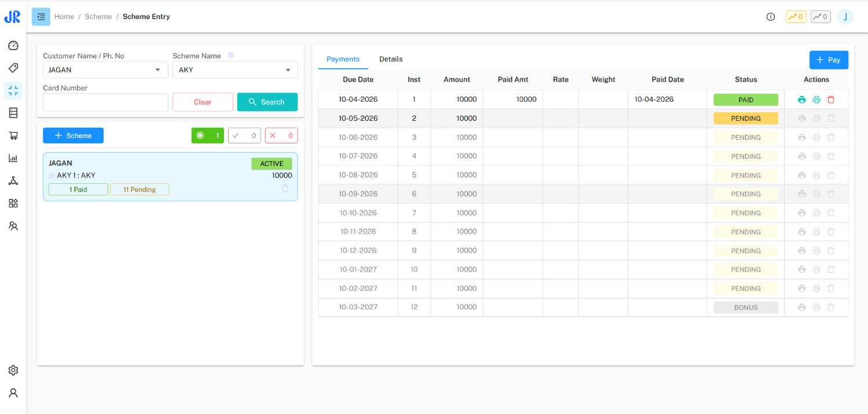Click the trash icon on JAGAN scheme card

tap(285, 188)
